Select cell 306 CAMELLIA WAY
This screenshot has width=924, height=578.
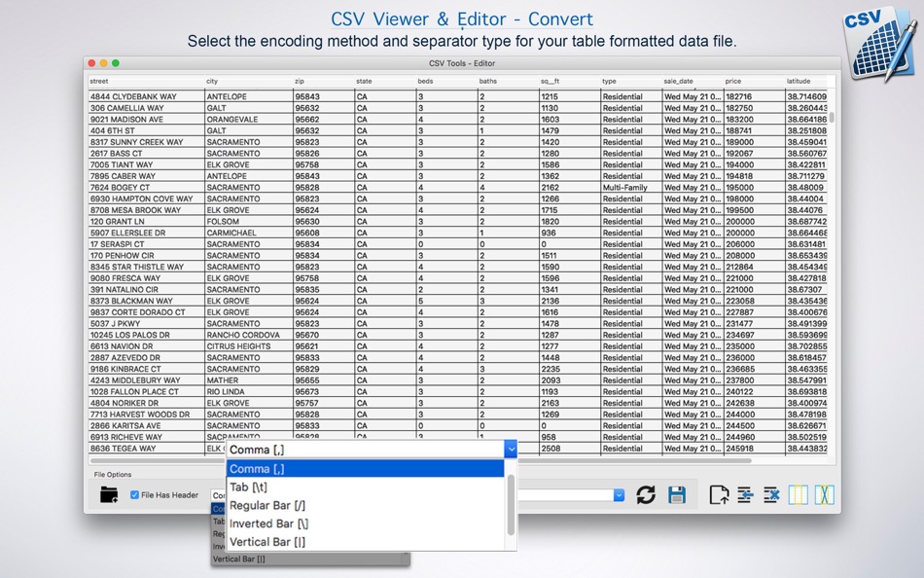146,108
